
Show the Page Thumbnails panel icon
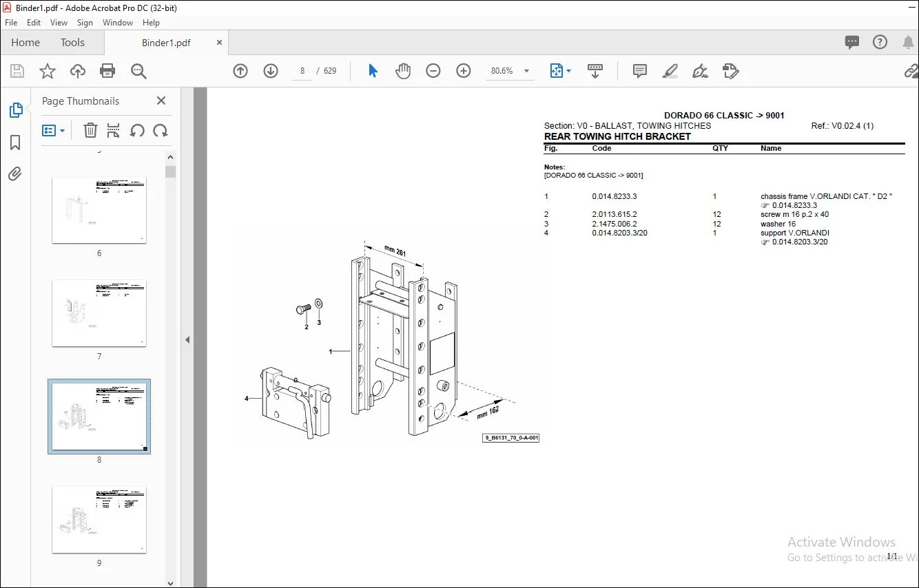pyautogui.click(x=15, y=110)
